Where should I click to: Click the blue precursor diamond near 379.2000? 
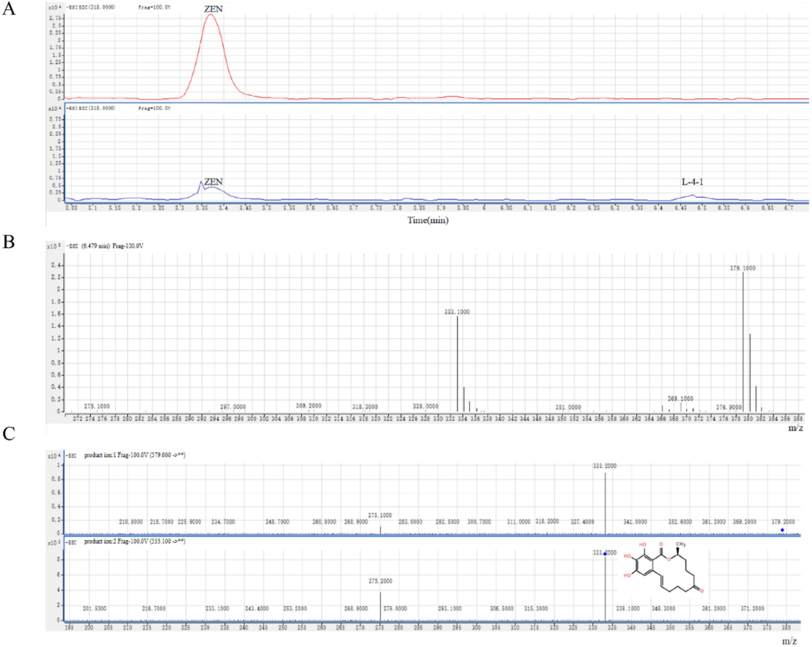pyautogui.click(x=782, y=530)
